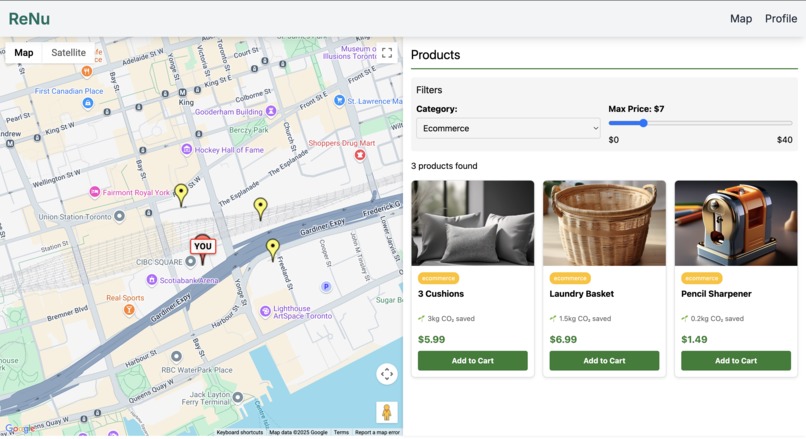Click the Max Price slider handle
This screenshot has height=439, width=806.
(643, 123)
